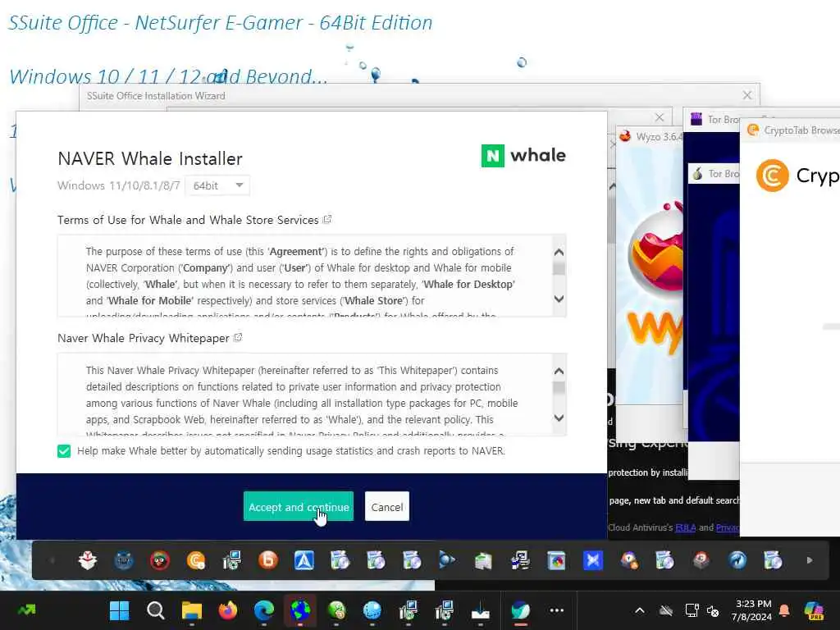Open notification bell in taskbar
This screenshot has width=840, height=630.
(784, 610)
